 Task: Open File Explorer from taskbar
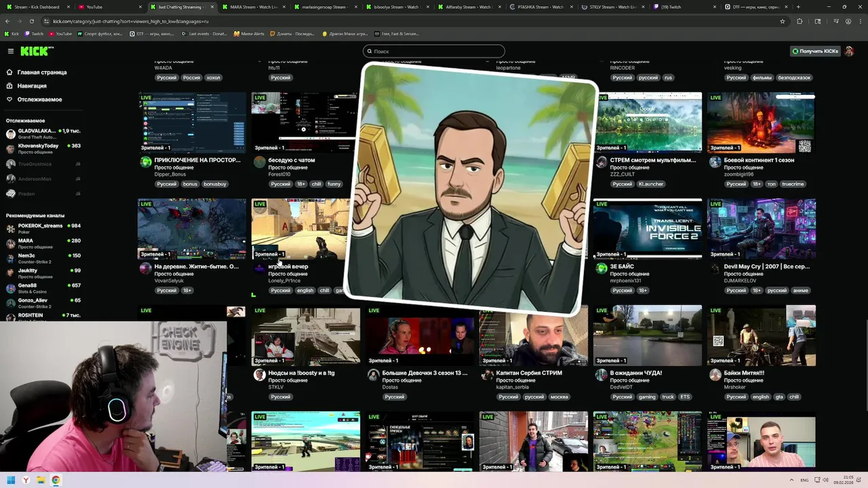pos(41,480)
